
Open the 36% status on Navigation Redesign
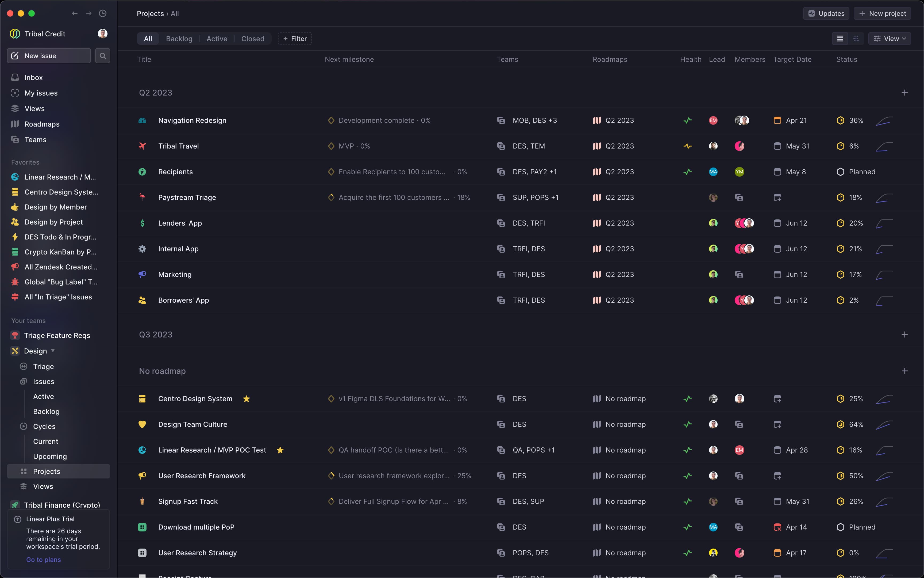(850, 120)
